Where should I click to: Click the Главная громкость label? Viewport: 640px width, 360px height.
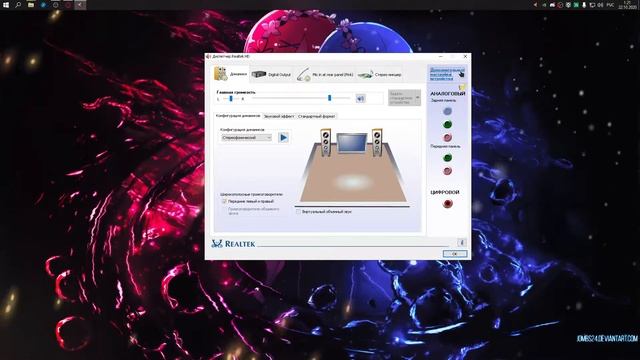[x=236, y=92]
